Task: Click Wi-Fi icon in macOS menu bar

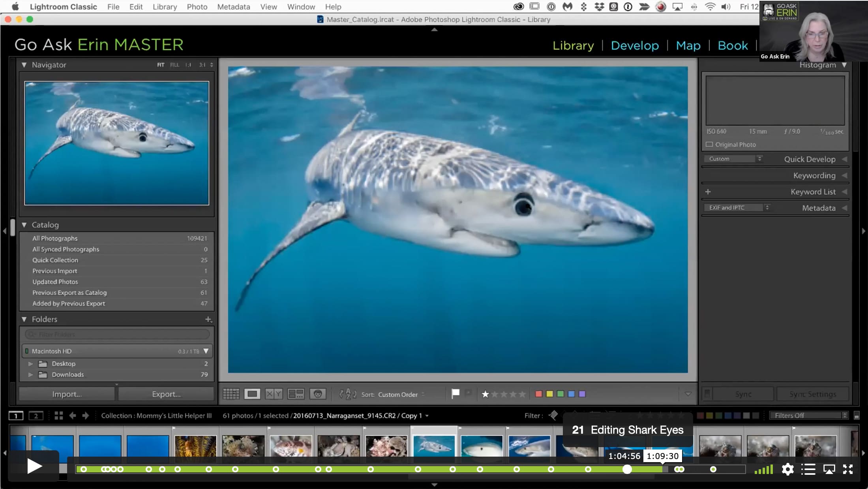Action: pos(710,6)
